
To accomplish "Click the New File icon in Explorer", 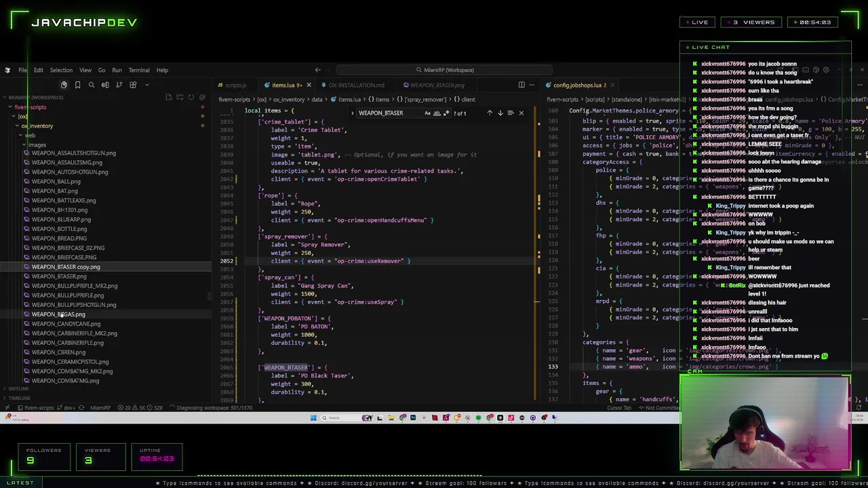I will [x=169, y=98].
